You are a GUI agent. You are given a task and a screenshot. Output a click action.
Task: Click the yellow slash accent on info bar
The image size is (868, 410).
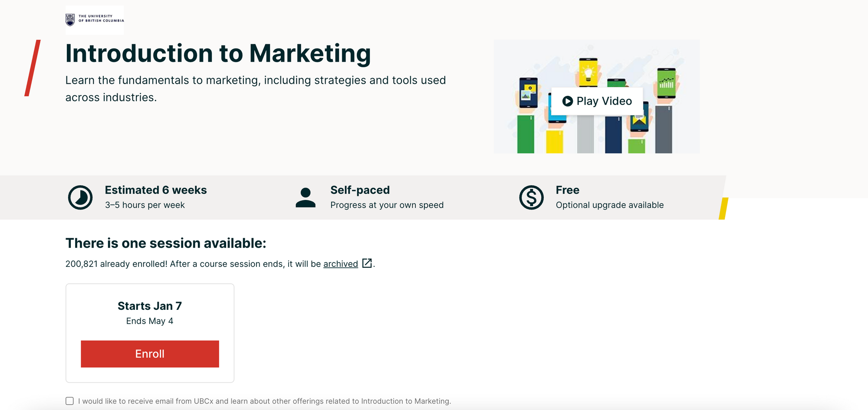723,208
